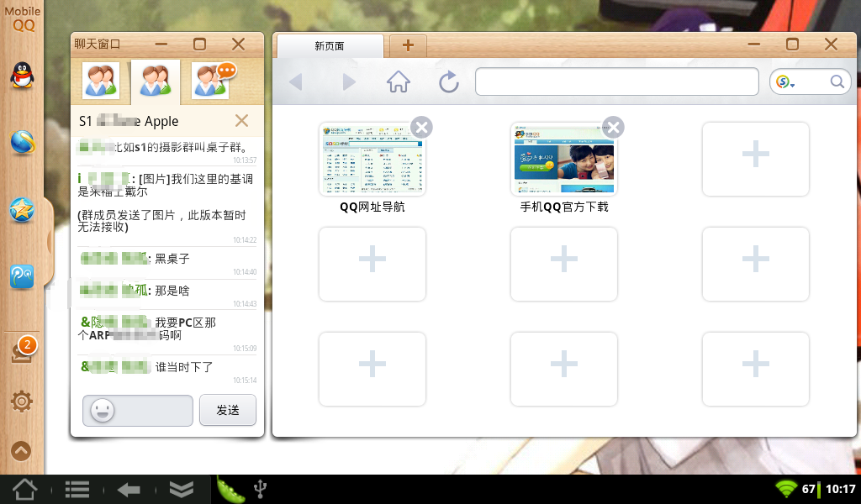Screen dimensions: 861x504
Task: Open the blue swirl app icon in sidebar
Action: pos(22,277)
